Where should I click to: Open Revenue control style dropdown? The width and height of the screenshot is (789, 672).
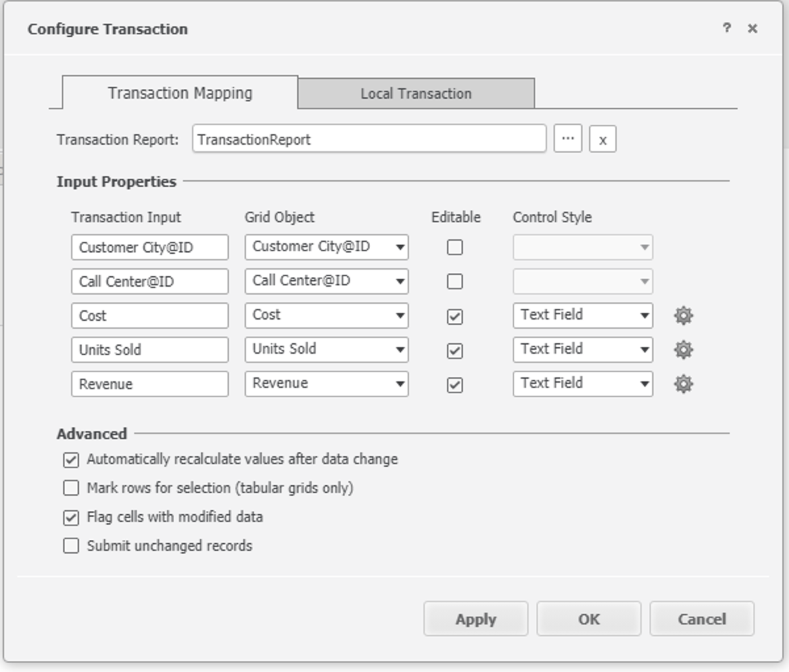tap(583, 384)
